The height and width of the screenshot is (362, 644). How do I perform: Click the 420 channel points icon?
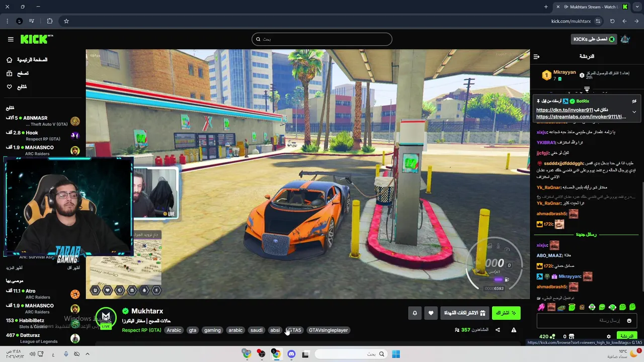click(552, 336)
